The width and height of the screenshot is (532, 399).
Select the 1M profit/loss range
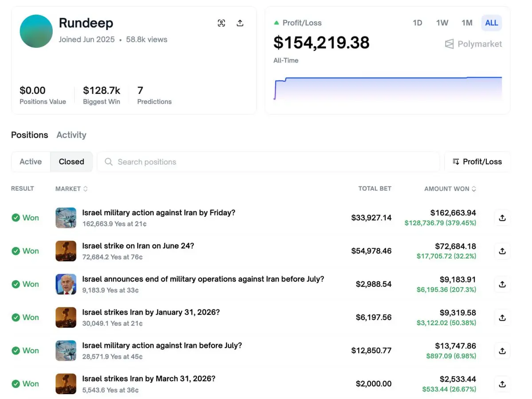pos(467,23)
